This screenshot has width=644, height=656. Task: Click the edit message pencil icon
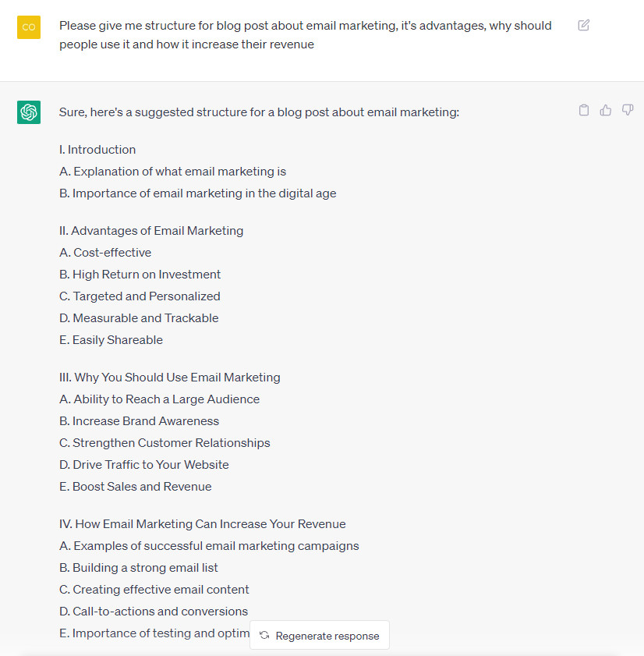(x=584, y=26)
